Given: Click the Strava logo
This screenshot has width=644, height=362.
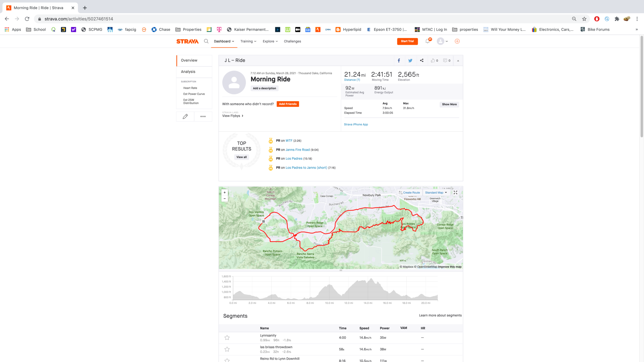Looking at the screenshot, I should click(187, 41).
